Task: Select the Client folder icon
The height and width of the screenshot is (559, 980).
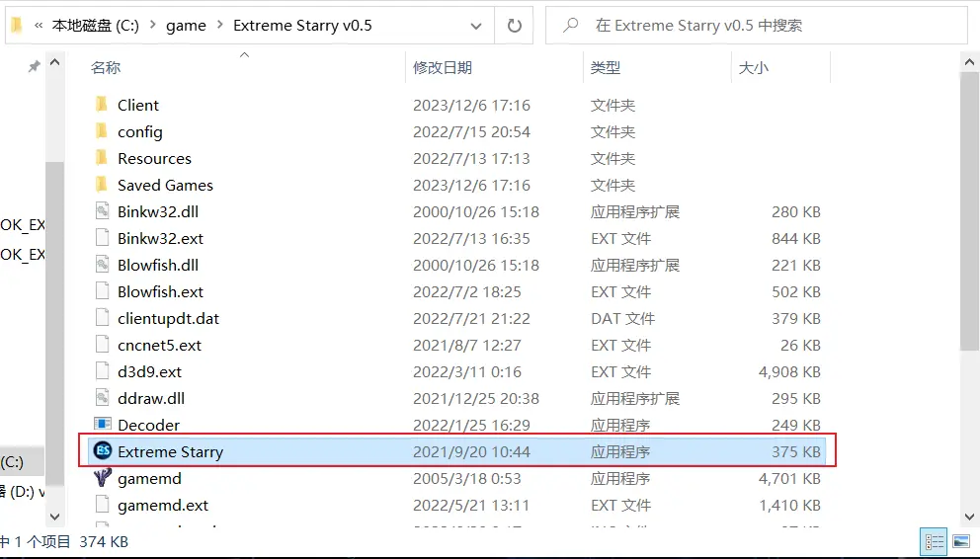Action: (102, 105)
